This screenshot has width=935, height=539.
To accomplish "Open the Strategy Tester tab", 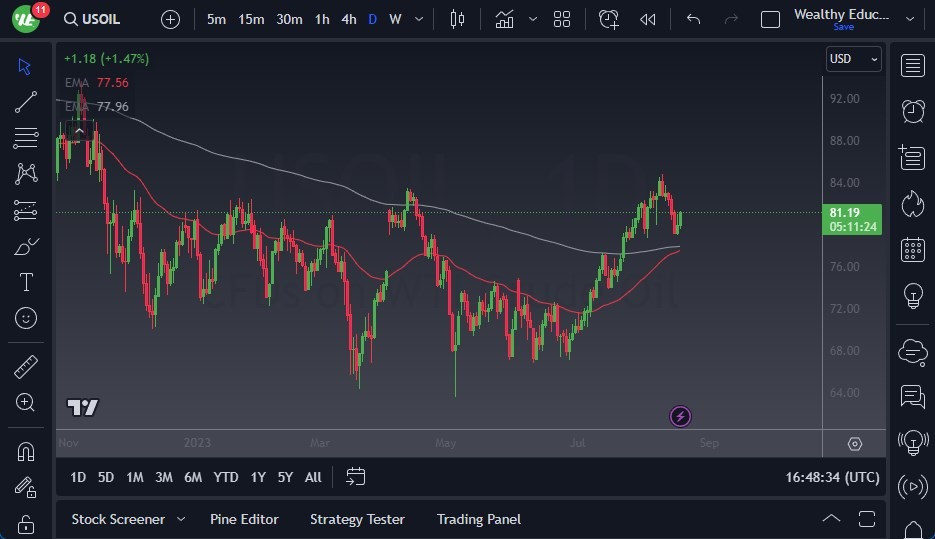I will click(357, 519).
